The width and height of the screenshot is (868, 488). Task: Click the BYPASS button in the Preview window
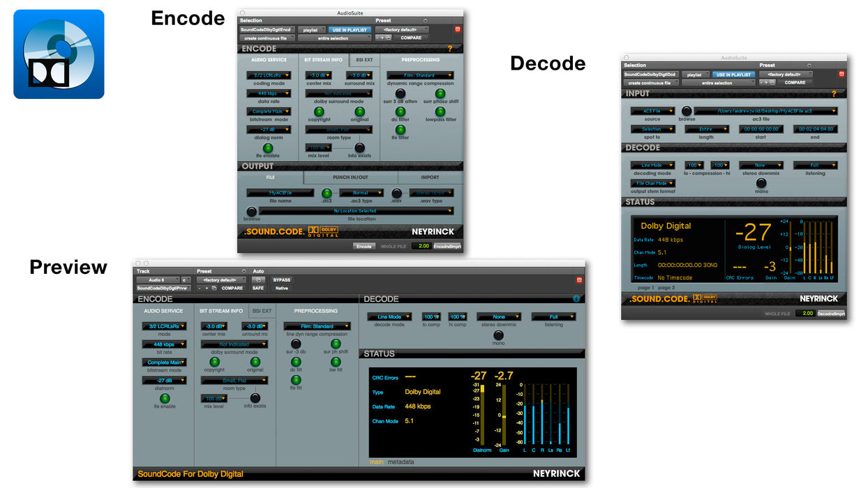click(281, 279)
